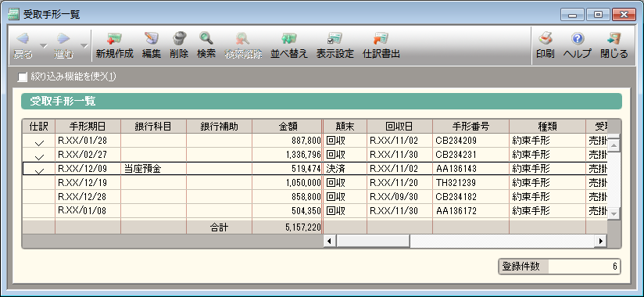
Task: Select cell 当座預金 in bank column
Action: 154,169
